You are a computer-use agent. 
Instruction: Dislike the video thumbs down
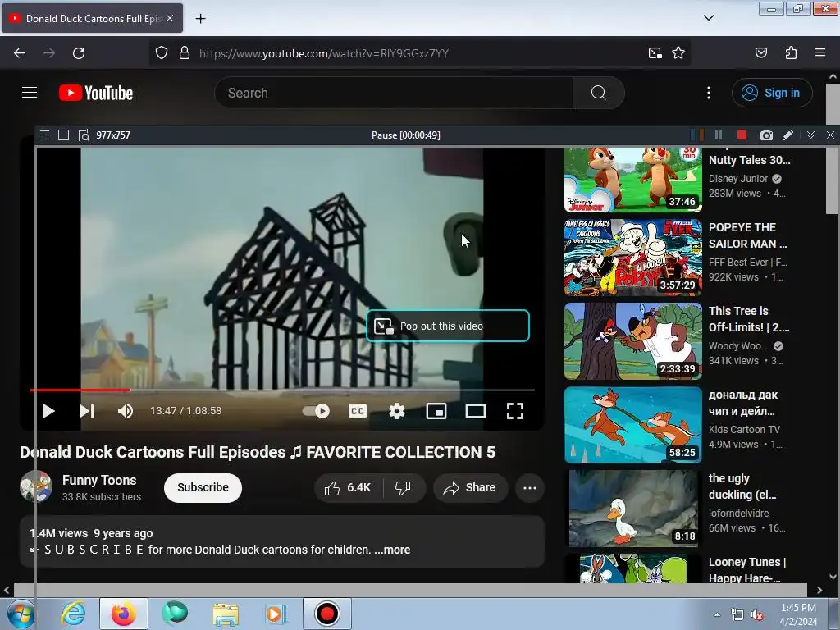(404, 487)
